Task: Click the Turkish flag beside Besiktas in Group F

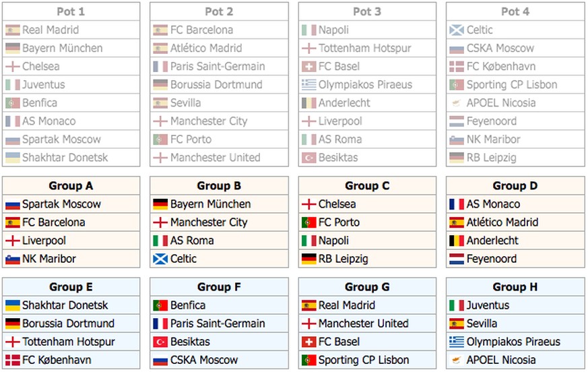Action: coord(160,342)
